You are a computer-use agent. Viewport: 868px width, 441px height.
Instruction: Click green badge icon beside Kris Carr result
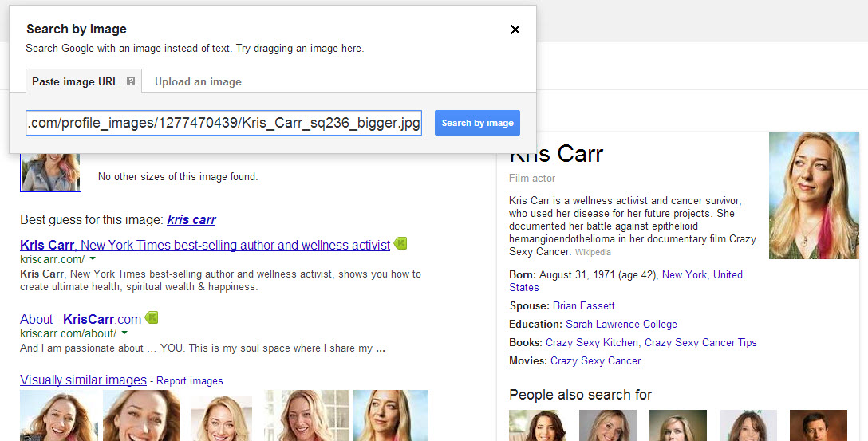pyautogui.click(x=400, y=244)
